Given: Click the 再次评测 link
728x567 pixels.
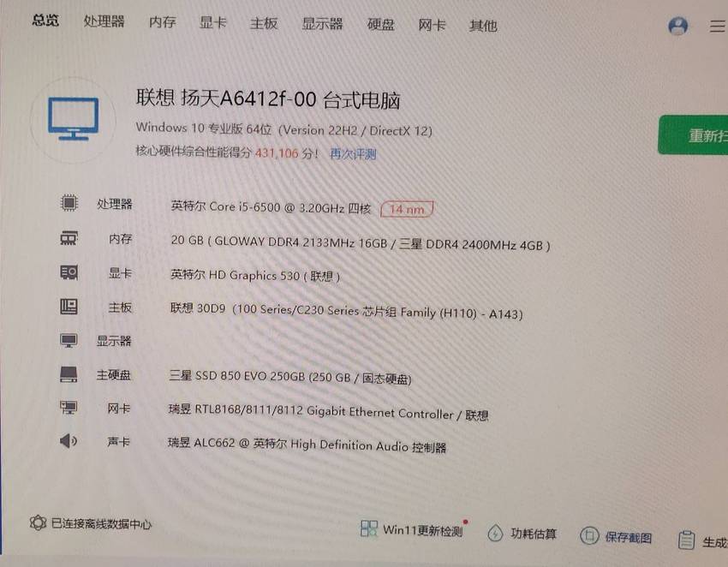Looking at the screenshot, I should point(353,153).
